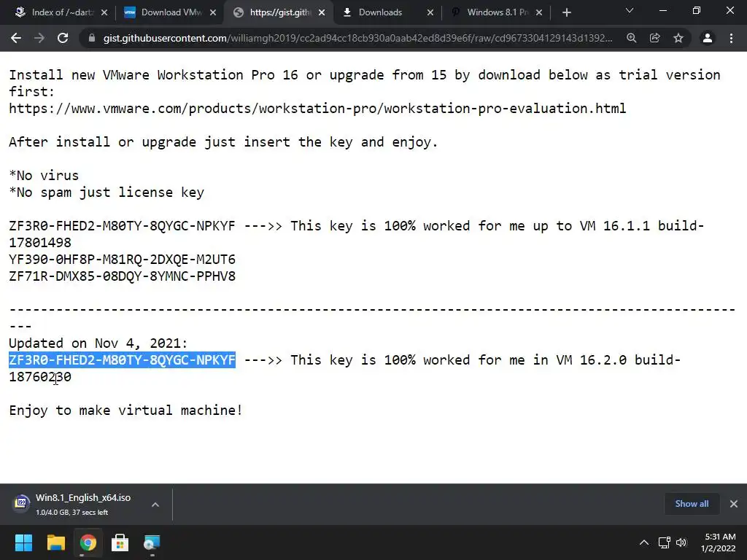Open the last pinned taskbar app, the monitor icon
747x560 pixels.
coord(152,542)
